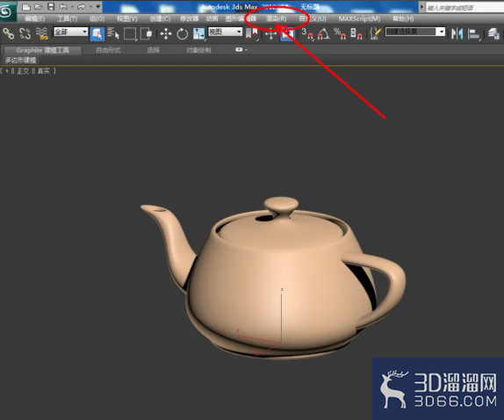Save the scene with the floppy disk icon
This screenshot has height=420, width=504.
(51, 7)
